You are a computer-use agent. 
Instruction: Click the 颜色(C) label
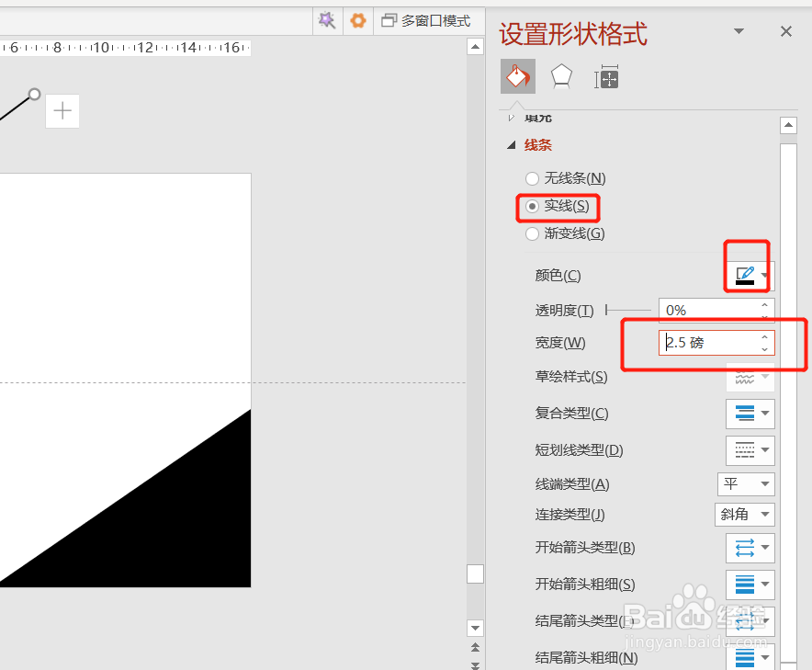tap(558, 276)
